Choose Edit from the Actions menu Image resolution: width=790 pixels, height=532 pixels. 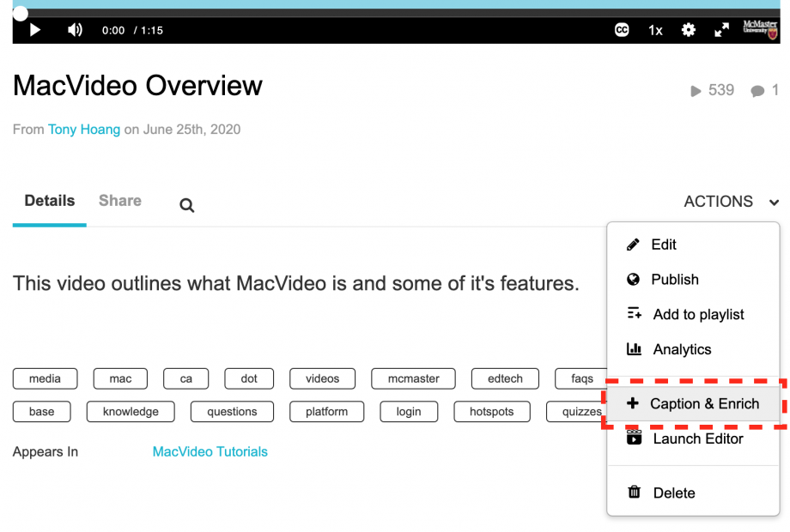click(x=693, y=245)
